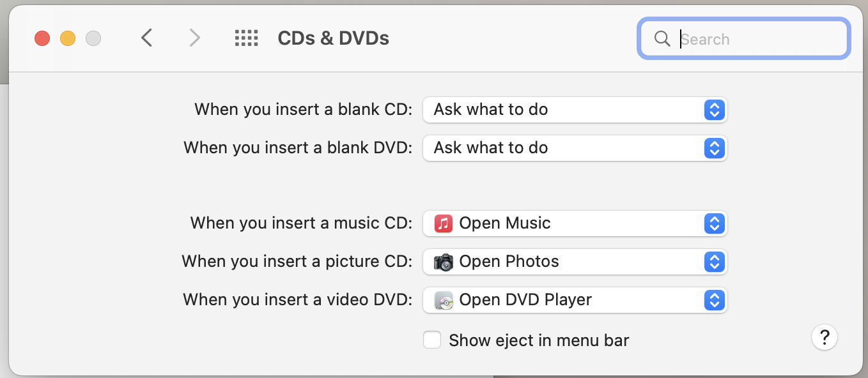
Task: Click the forward chevron arrow
Action: click(195, 38)
